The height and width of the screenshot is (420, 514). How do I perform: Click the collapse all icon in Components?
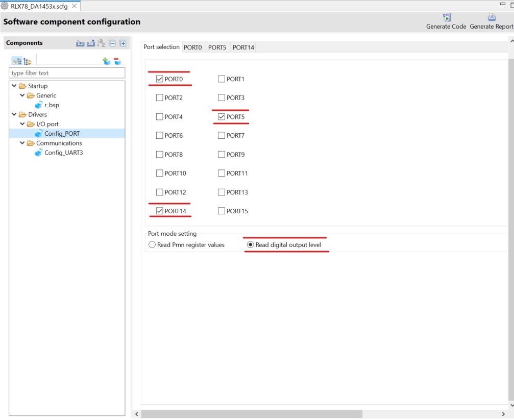(x=112, y=43)
